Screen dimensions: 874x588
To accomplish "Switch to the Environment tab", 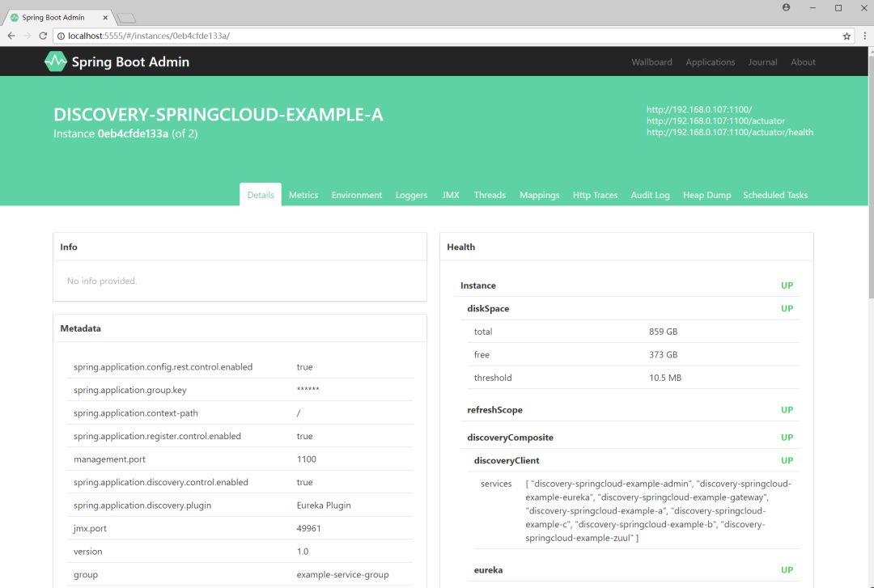I will pyautogui.click(x=357, y=194).
